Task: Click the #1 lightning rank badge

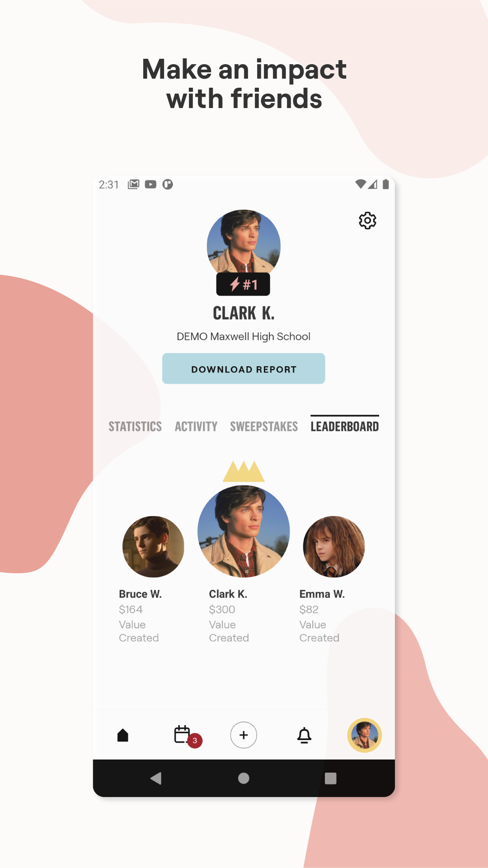Action: 243,284
